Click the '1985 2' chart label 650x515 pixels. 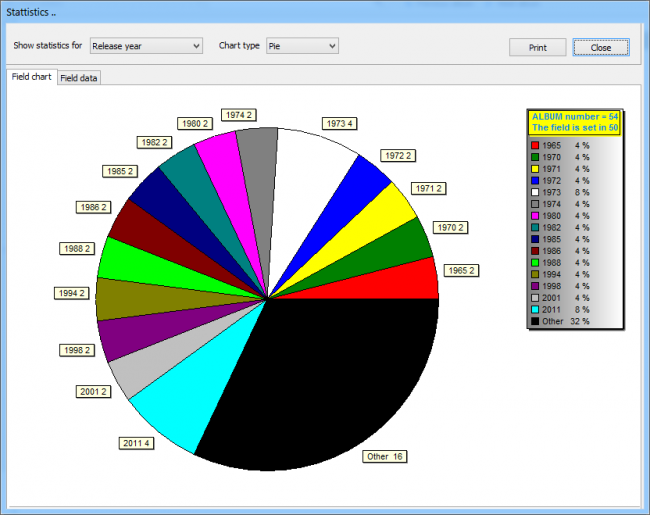120,171
